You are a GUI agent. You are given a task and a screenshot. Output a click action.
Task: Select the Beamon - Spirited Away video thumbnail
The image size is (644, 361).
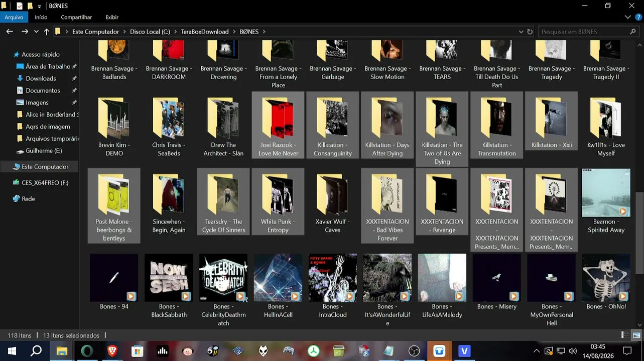(606, 202)
